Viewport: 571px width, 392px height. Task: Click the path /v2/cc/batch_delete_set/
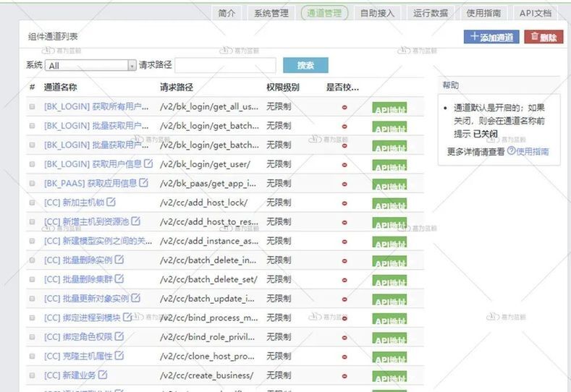[x=208, y=279]
